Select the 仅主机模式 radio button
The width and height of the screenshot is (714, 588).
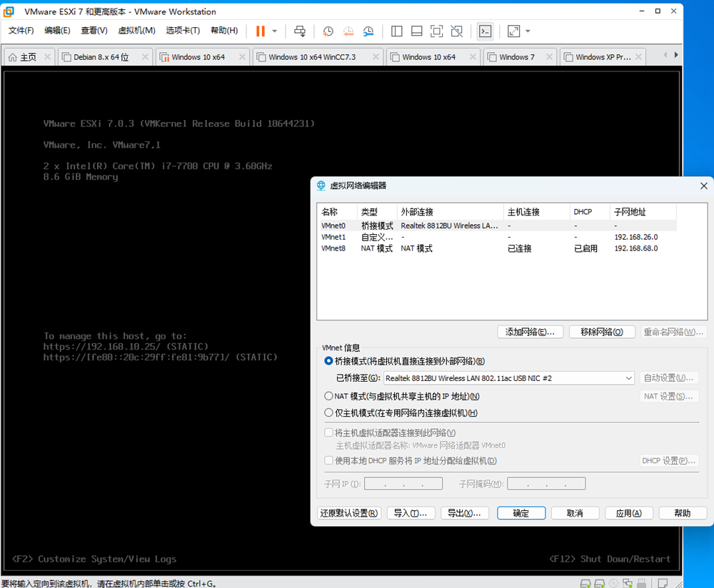328,412
